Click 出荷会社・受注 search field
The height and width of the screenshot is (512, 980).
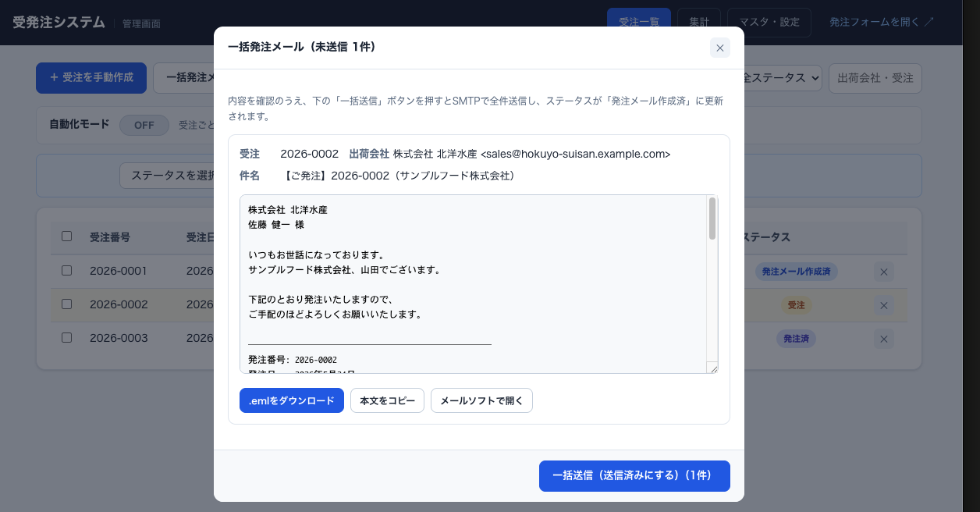tap(875, 78)
